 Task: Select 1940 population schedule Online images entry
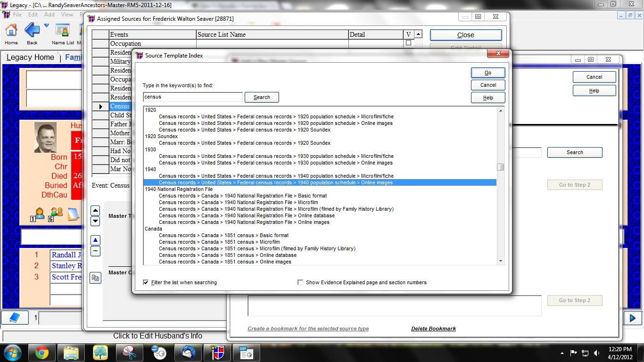pos(320,182)
